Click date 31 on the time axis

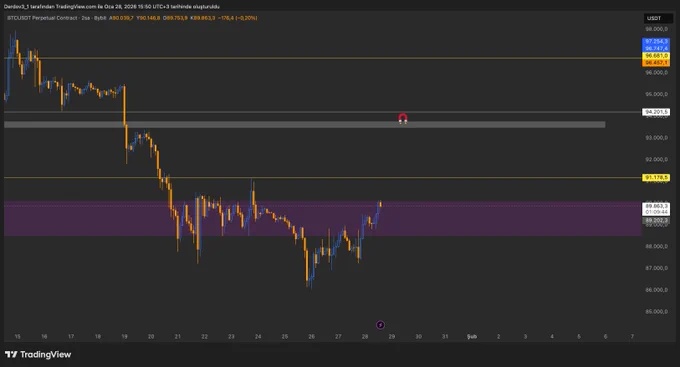tap(445, 337)
